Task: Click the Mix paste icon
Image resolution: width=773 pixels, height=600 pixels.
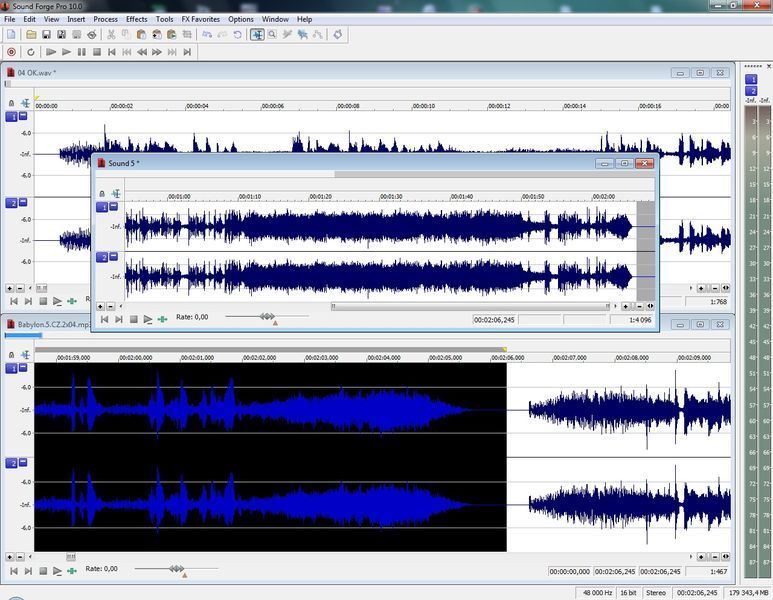Action: [x=157, y=35]
